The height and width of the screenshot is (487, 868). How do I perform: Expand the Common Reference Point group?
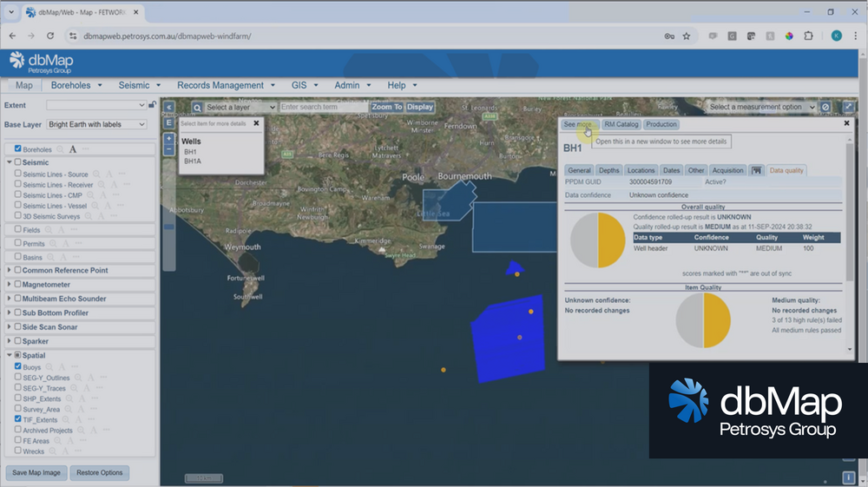9,270
